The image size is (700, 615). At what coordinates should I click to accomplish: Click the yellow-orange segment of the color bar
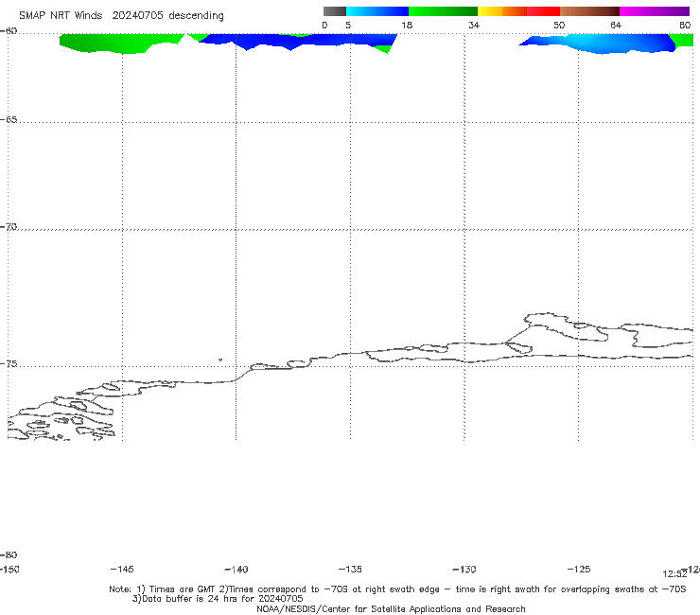501,11
